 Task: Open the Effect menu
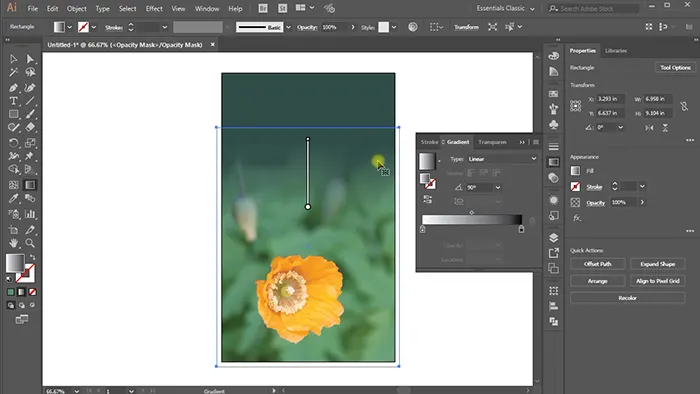pyautogui.click(x=154, y=8)
